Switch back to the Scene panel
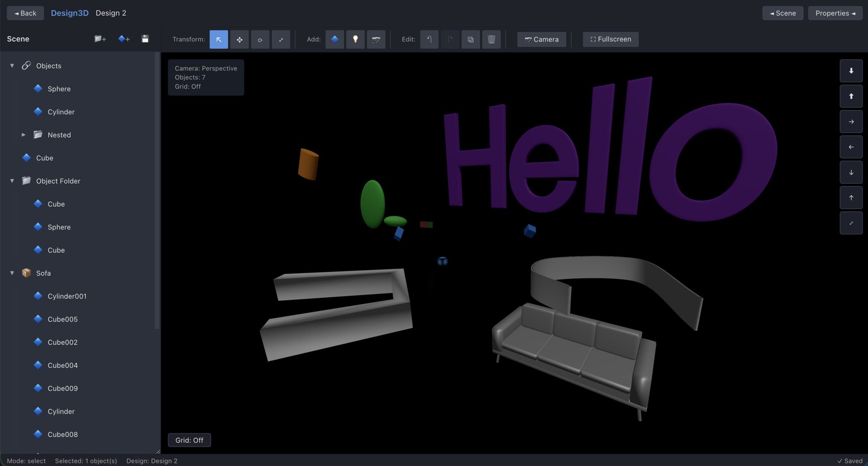Viewport: 868px width, 466px height. (783, 13)
